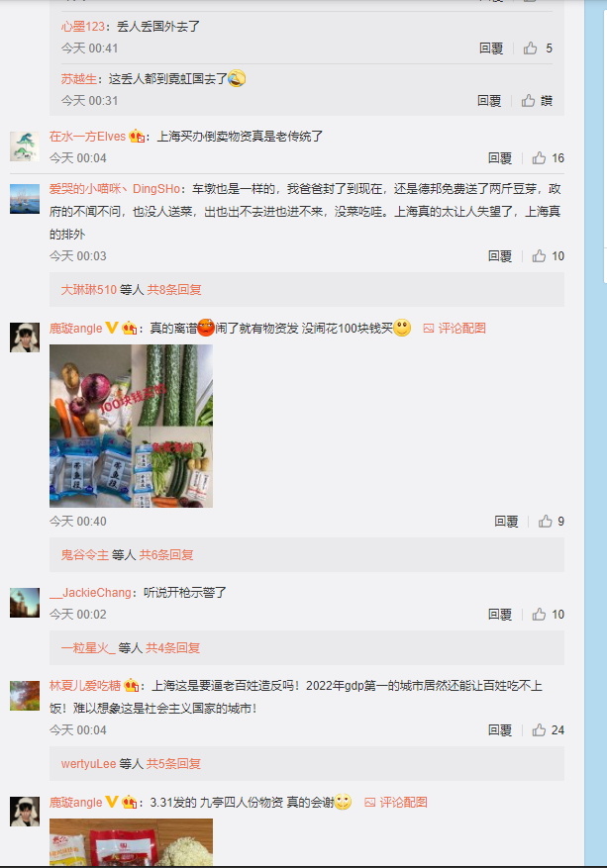Open username link 心墨123
This screenshot has width=607, height=868.
click(x=82, y=26)
